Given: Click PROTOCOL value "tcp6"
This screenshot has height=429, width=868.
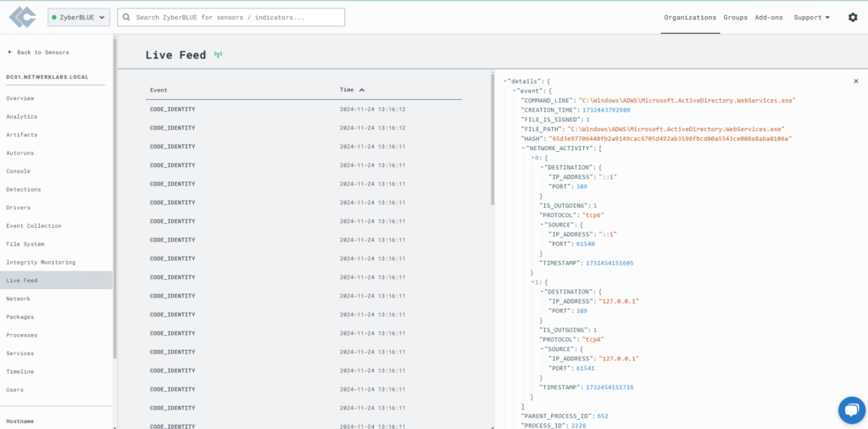Looking at the screenshot, I should [591, 215].
